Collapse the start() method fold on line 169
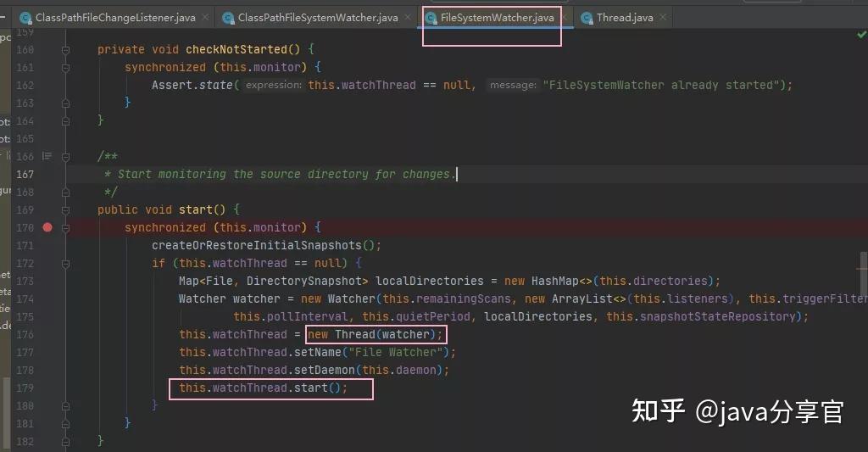 tap(65, 210)
